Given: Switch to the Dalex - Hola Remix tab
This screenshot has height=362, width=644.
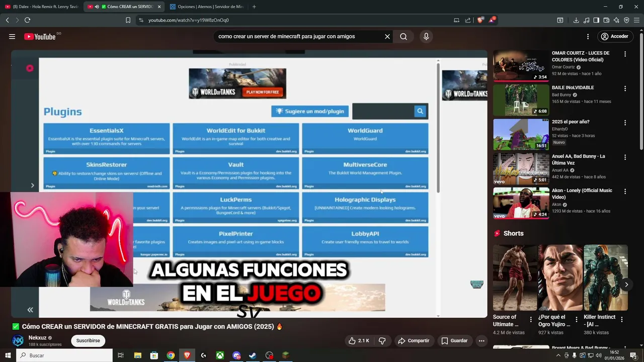Looking at the screenshot, I should [41, 7].
